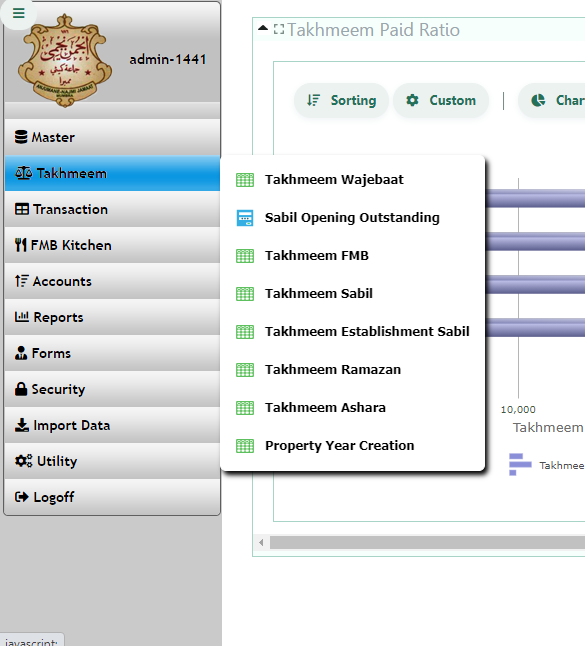Open the Sorting options
Image resolution: width=585 pixels, height=646 pixels.
(x=341, y=101)
